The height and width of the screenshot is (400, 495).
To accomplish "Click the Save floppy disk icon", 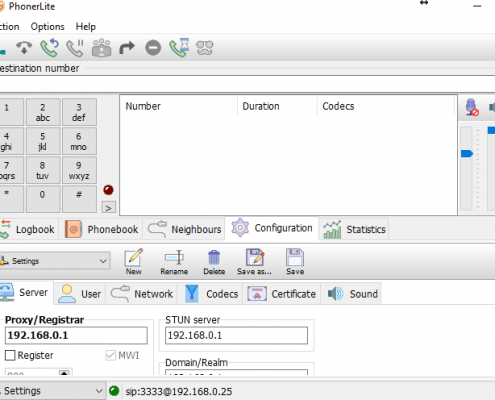I will [295, 262].
